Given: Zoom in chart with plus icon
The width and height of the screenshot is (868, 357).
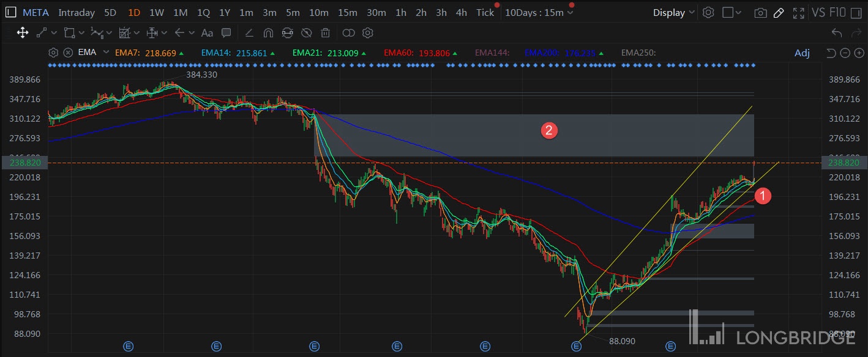Looking at the screenshot, I should click(x=858, y=53).
